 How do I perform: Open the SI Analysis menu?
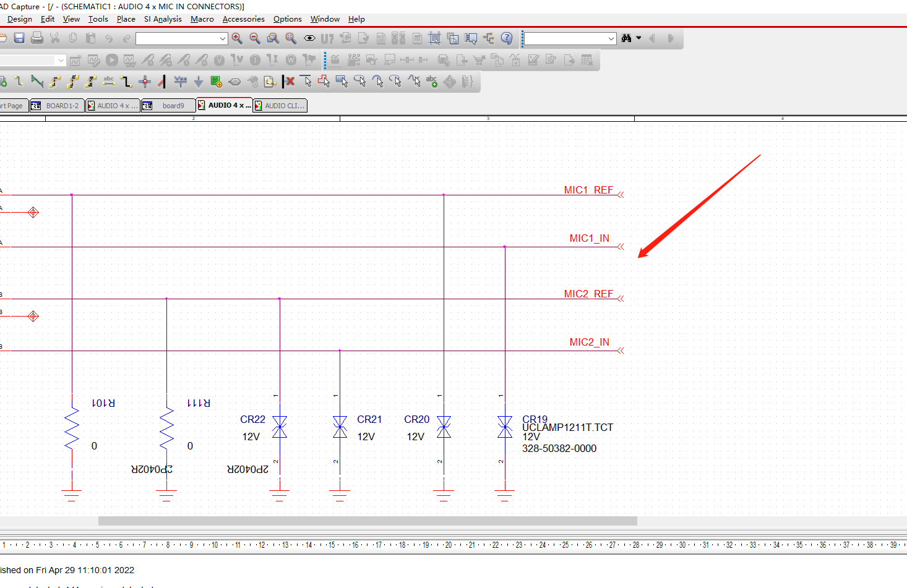[x=163, y=19]
